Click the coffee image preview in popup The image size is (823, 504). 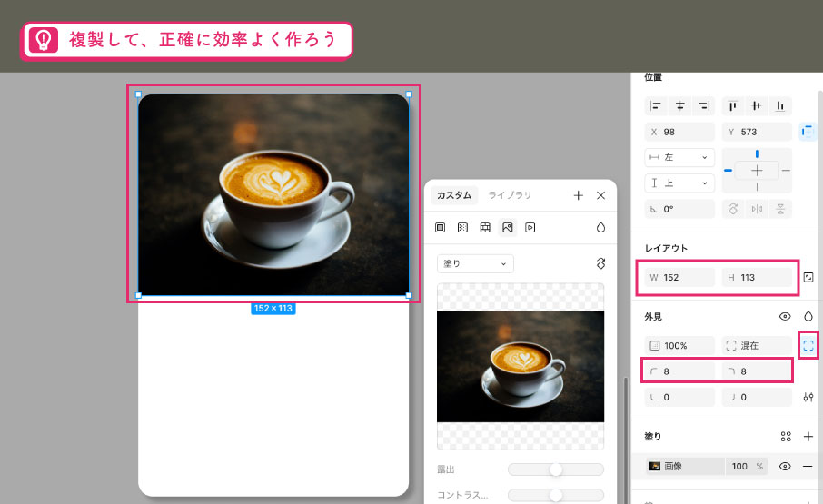coord(521,367)
